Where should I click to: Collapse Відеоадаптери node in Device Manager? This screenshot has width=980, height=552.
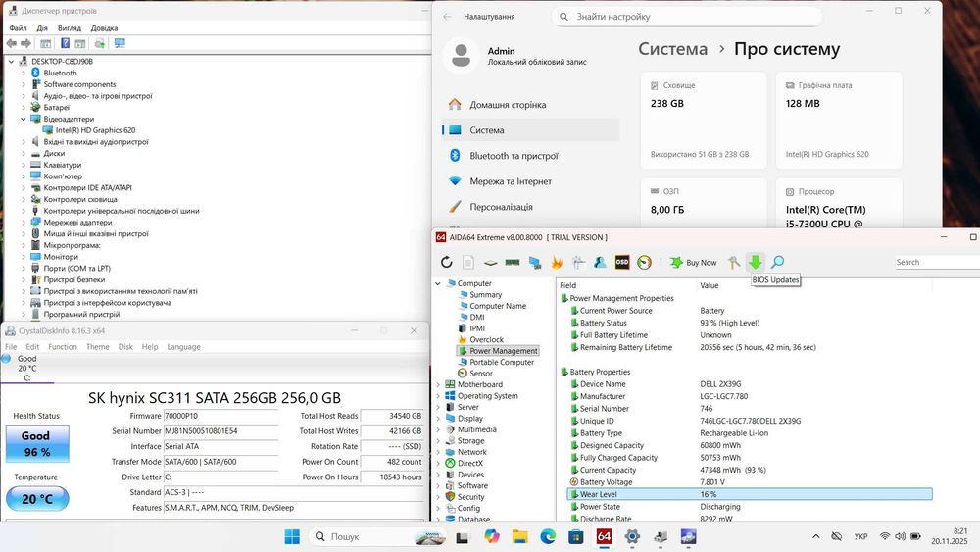(24, 119)
